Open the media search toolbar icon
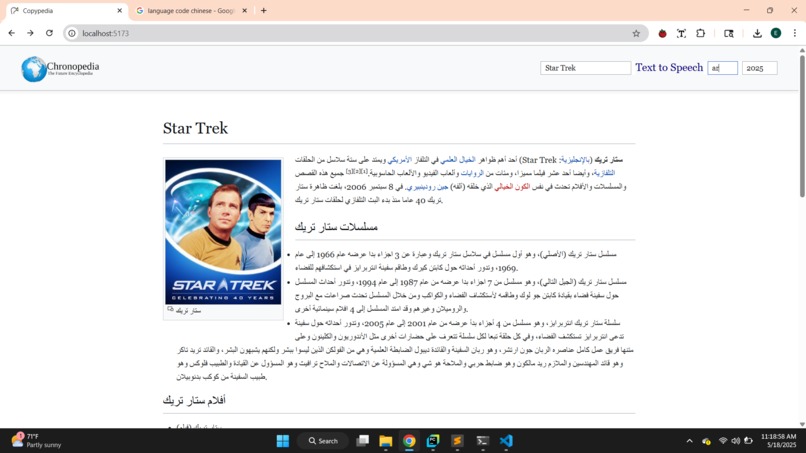The height and width of the screenshot is (453, 806). point(728,33)
